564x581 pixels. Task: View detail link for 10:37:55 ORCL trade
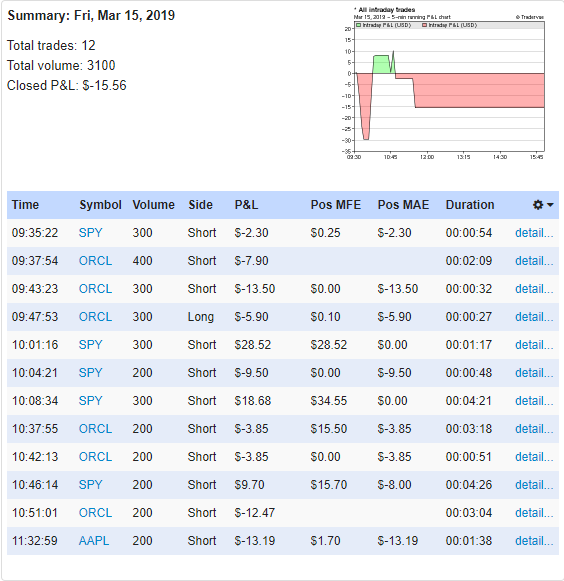click(x=534, y=429)
